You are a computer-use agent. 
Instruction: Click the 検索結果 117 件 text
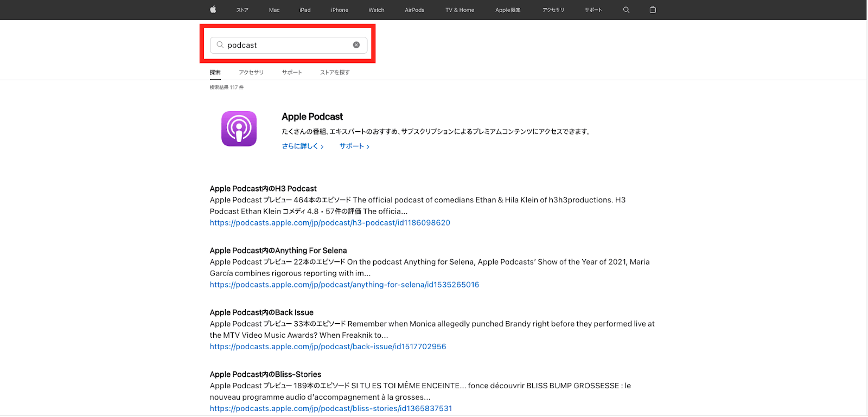point(227,87)
